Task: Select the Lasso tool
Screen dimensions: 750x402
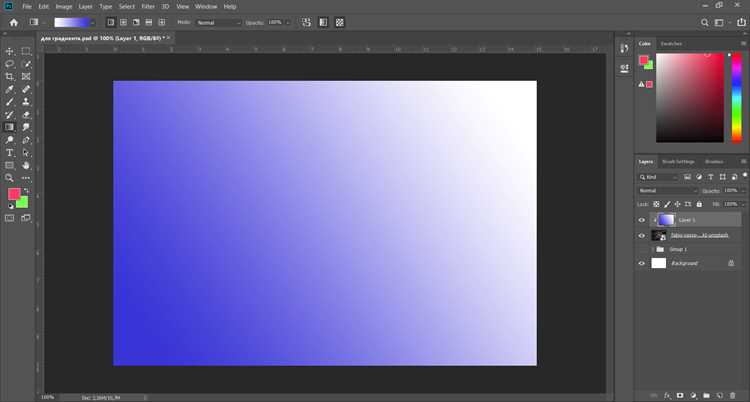Action: pyautogui.click(x=9, y=64)
